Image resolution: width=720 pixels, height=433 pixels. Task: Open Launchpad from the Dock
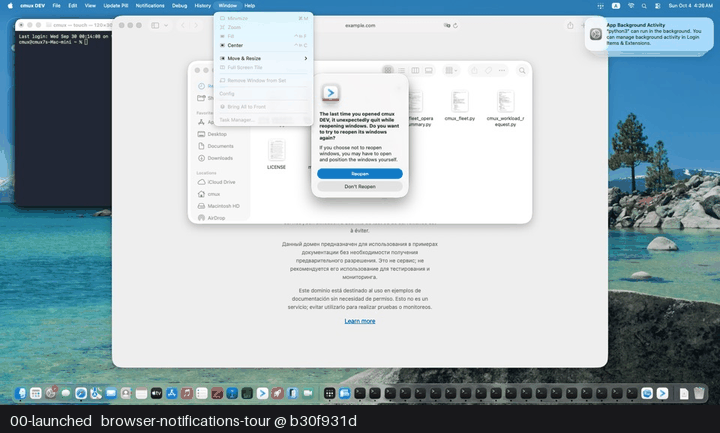click(x=36, y=393)
